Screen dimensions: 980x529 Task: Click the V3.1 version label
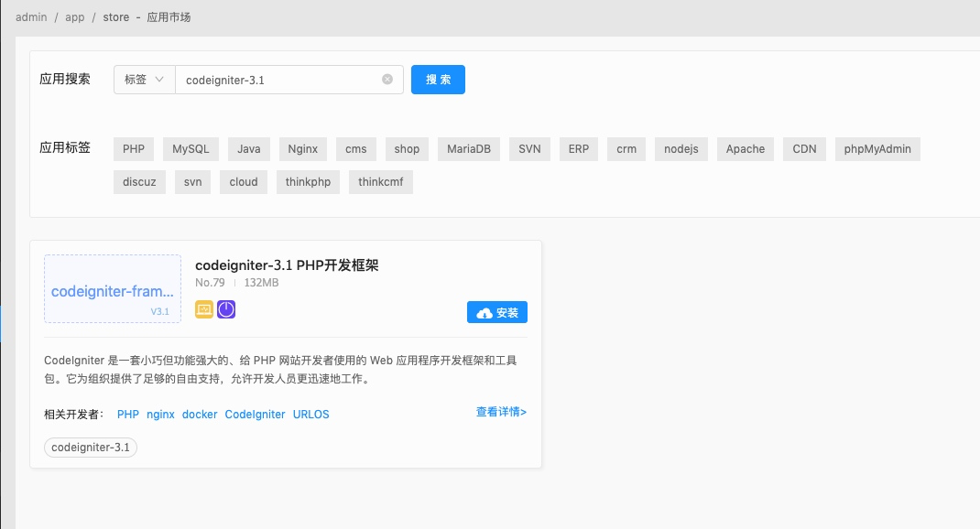tap(160, 311)
